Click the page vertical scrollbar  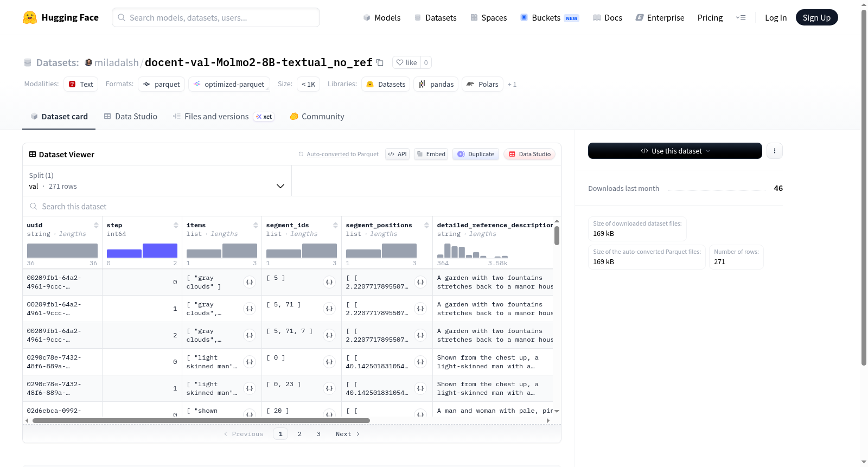[x=864, y=187]
